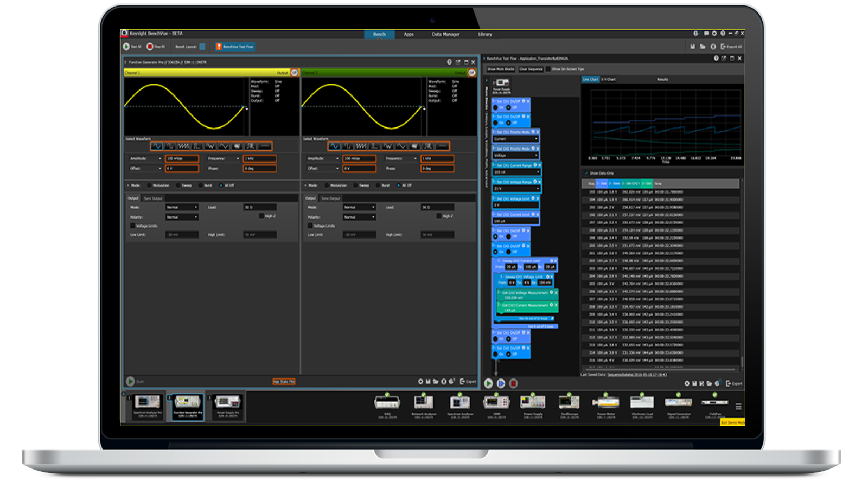The width and height of the screenshot is (868, 488).
Task: Click the Stop All red icon
Action: (x=150, y=47)
